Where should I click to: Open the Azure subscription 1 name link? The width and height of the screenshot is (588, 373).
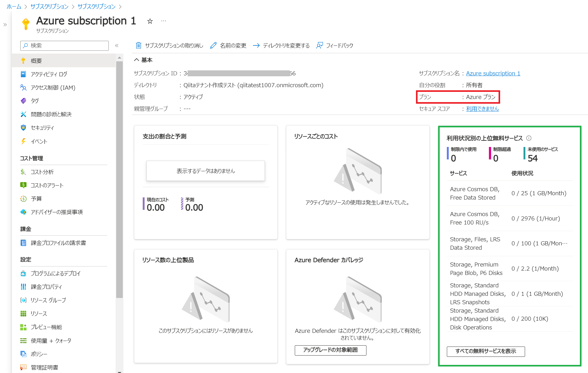pos(493,73)
